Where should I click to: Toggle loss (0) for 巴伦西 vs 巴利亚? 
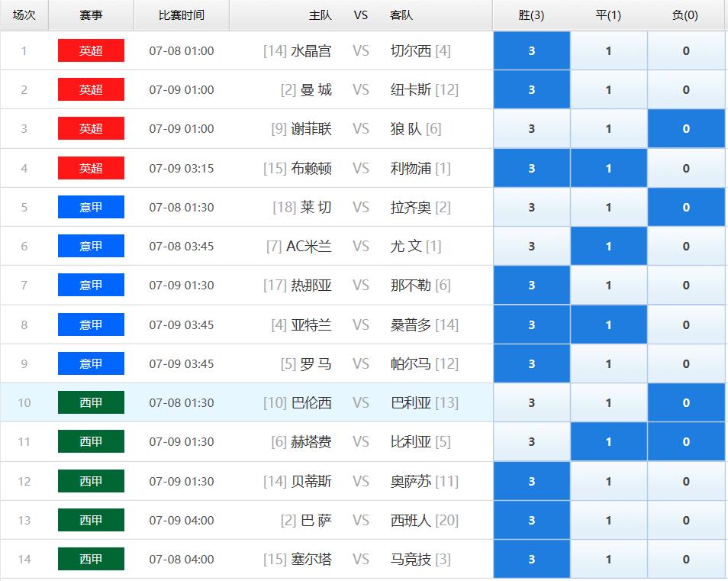(686, 402)
